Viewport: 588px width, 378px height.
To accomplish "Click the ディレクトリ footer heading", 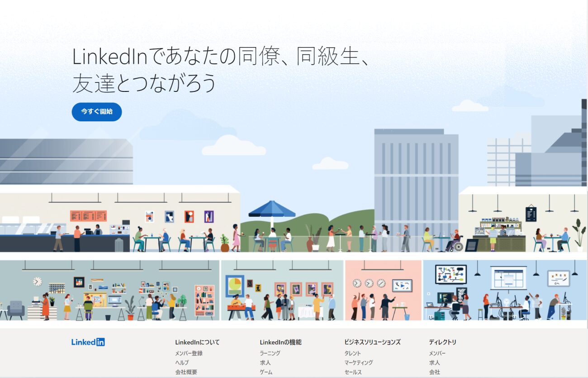I will (x=443, y=342).
